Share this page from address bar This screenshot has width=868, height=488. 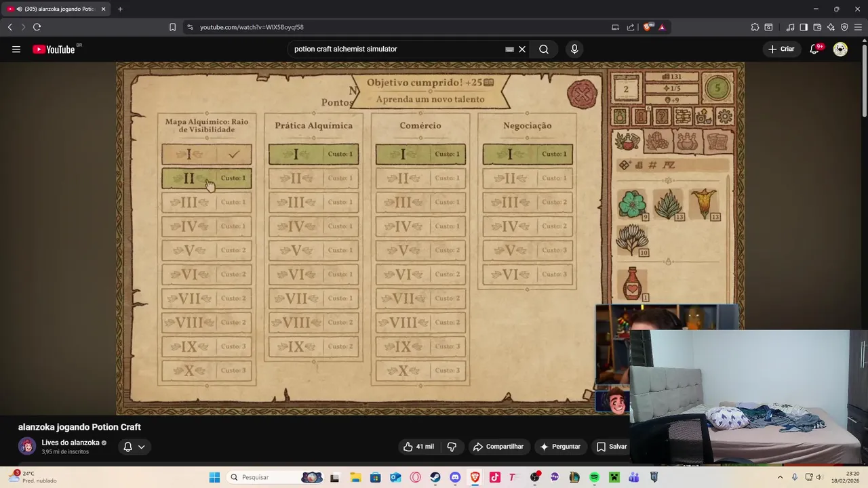631,27
